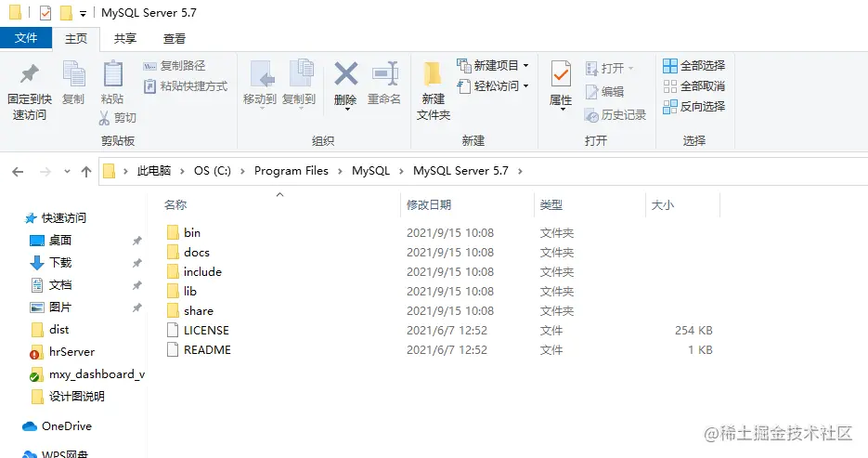Screen dimensions: 868x458
Task: Expand chevron after MySQL Server 5.7 breadcrumb
Action: [x=520, y=171]
